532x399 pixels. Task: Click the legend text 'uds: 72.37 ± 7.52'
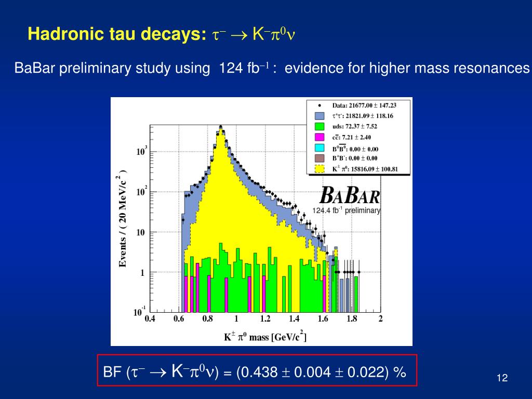tap(354, 127)
